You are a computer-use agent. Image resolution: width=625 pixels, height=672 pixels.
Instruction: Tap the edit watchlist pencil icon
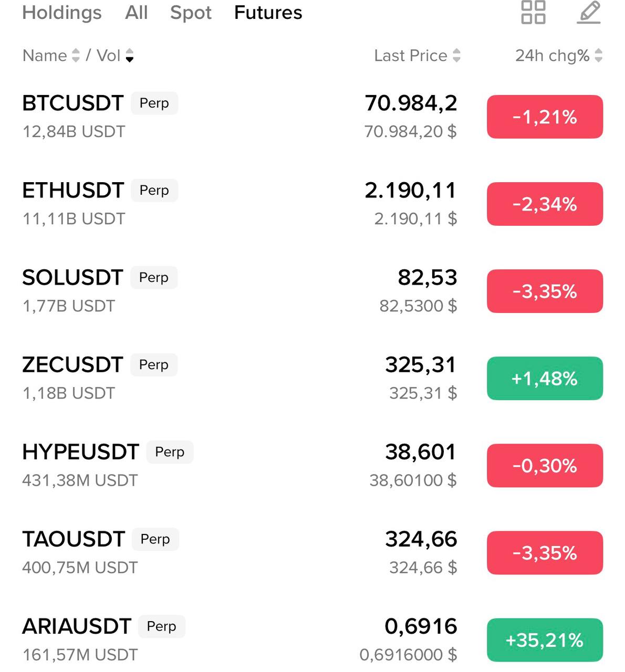point(589,13)
